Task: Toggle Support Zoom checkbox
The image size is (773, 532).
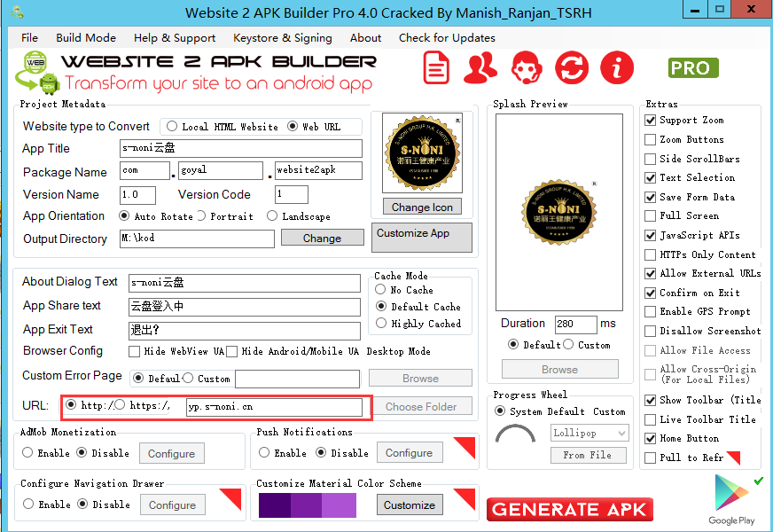Action: point(651,120)
